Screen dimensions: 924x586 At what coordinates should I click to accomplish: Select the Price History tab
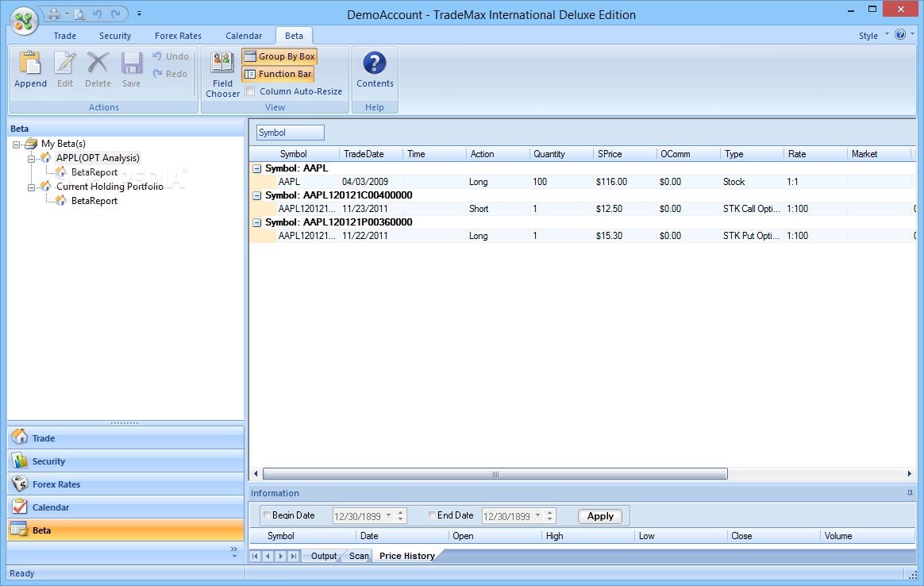[x=406, y=556]
